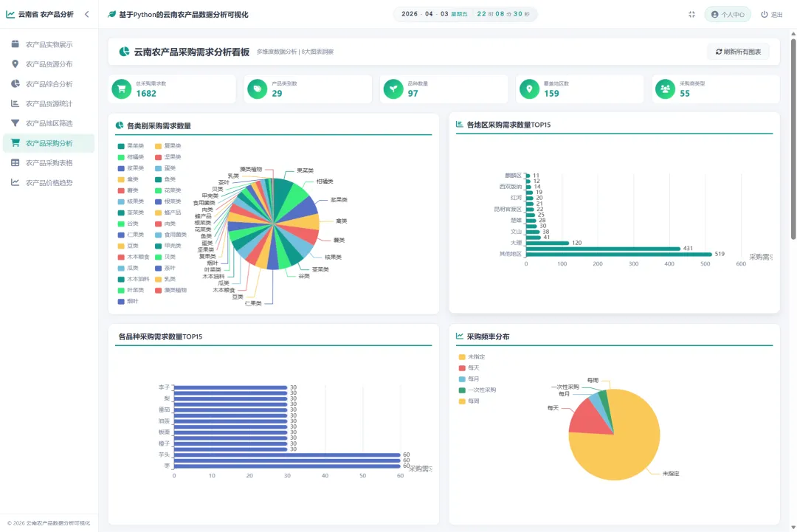Open 个人中心 user menu

pyautogui.click(x=728, y=14)
